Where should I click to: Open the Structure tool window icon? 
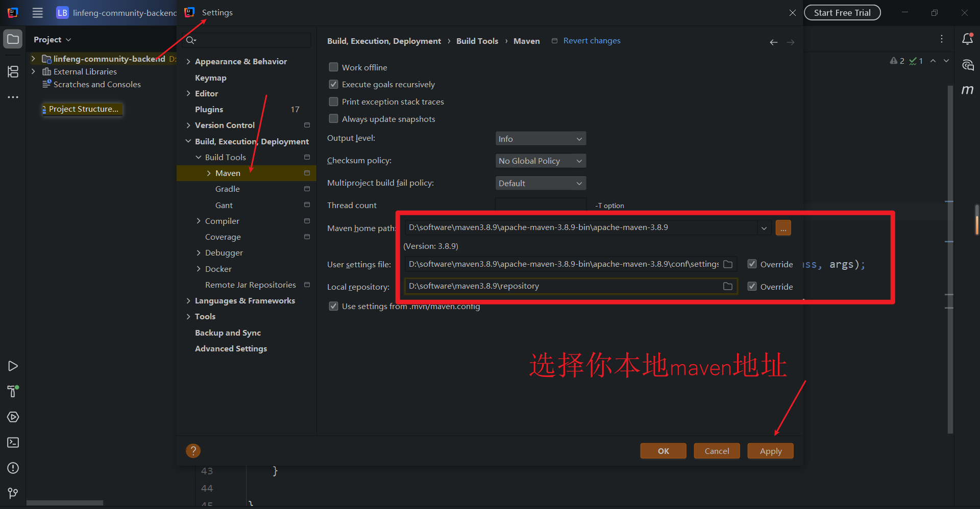click(13, 71)
